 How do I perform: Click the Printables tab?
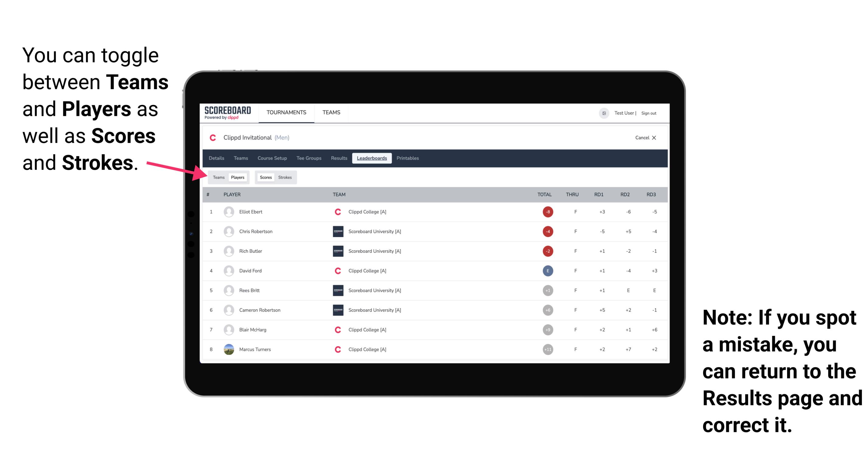[x=408, y=158]
